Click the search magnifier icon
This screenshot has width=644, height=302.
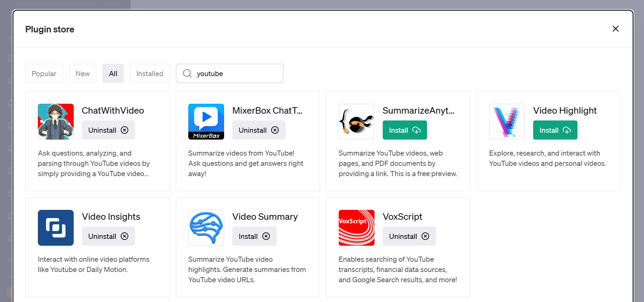[187, 73]
